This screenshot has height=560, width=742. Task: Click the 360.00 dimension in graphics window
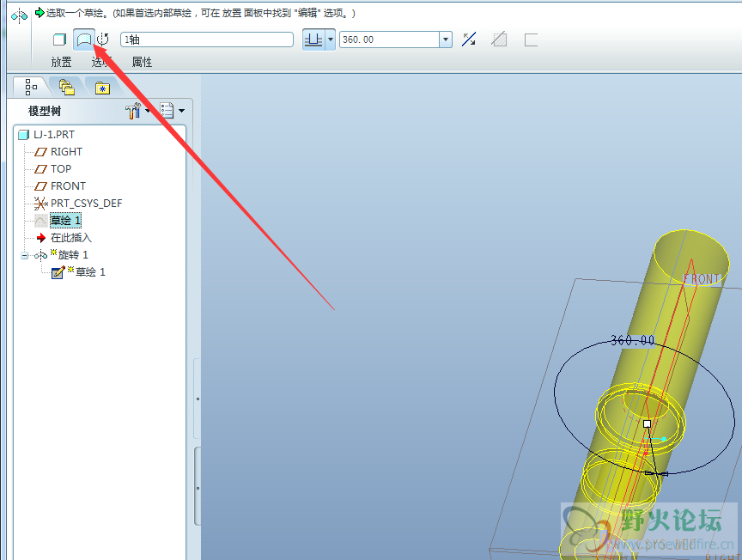pos(632,340)
